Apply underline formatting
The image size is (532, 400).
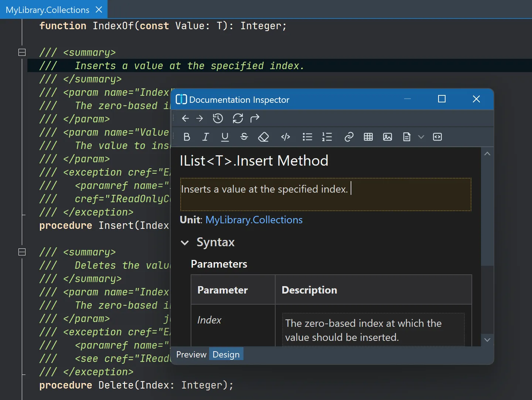click(225, 137)
